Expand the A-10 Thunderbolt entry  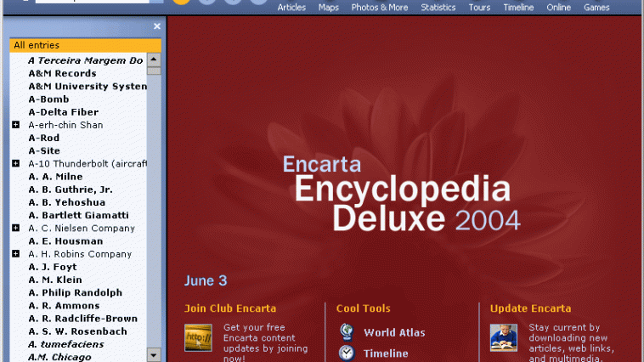(15, 163)
